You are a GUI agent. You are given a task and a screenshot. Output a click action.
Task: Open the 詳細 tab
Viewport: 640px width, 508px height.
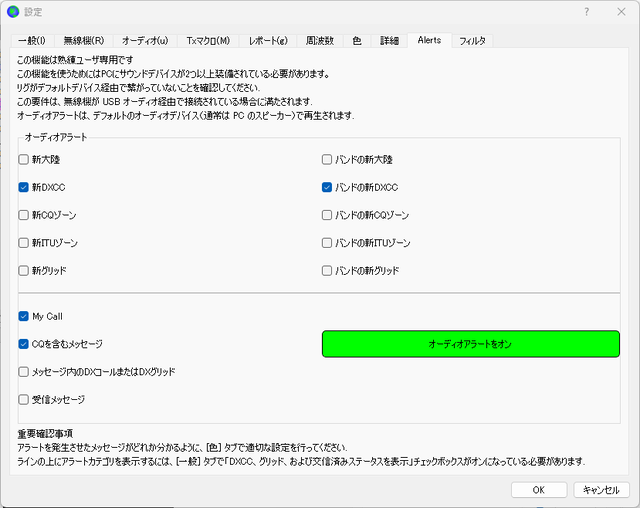point(389,41)
